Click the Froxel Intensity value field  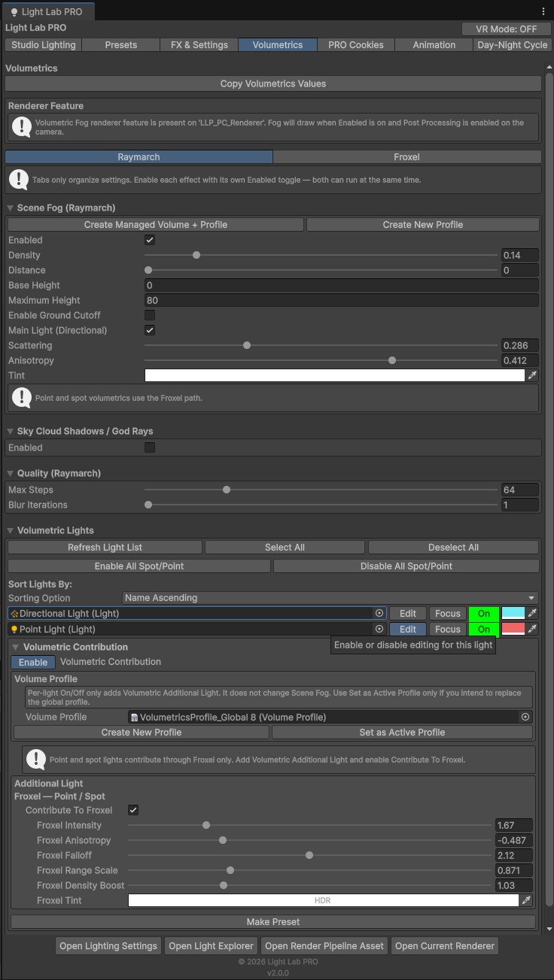[x=514, y=825]
